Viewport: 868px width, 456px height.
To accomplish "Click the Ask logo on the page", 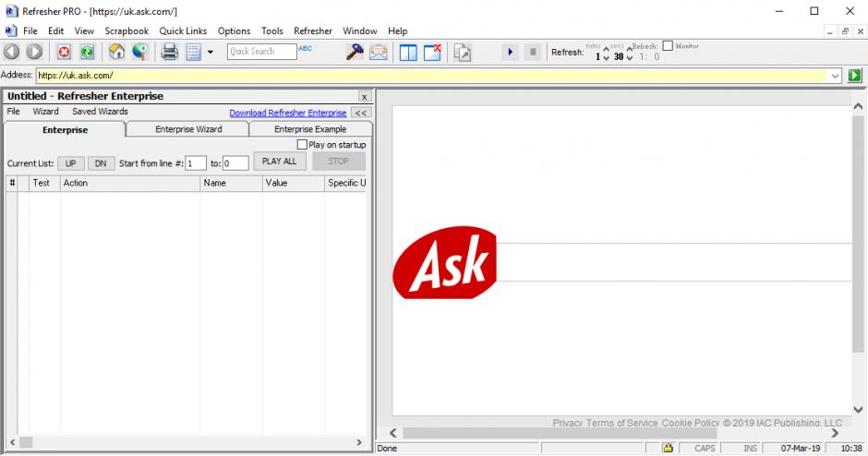I will pyautogui.click(x=444, y=262).
